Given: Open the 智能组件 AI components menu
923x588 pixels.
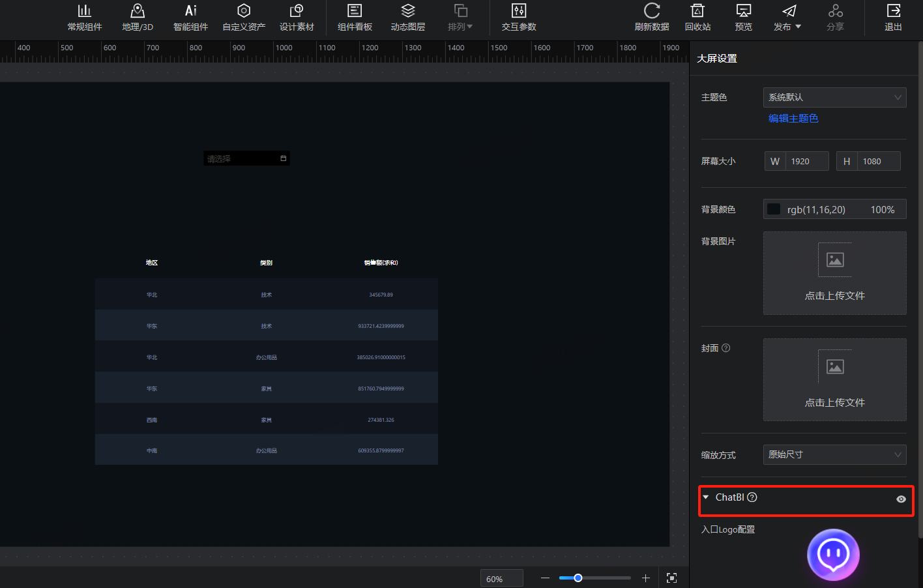Looking at the screenshot, I should 190,18.
